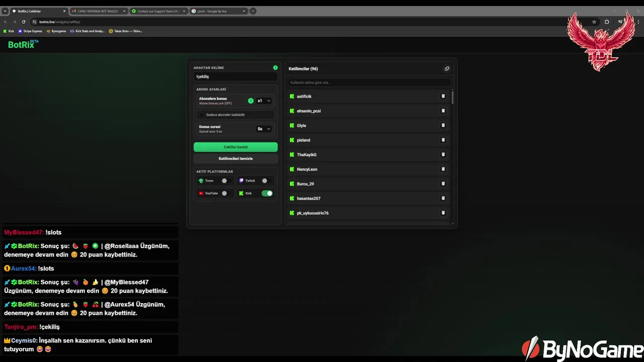Viewport: 644px width, 362px height.
Task: Switch to Contact our Support Team tab
Action: (x=158, y=11)
